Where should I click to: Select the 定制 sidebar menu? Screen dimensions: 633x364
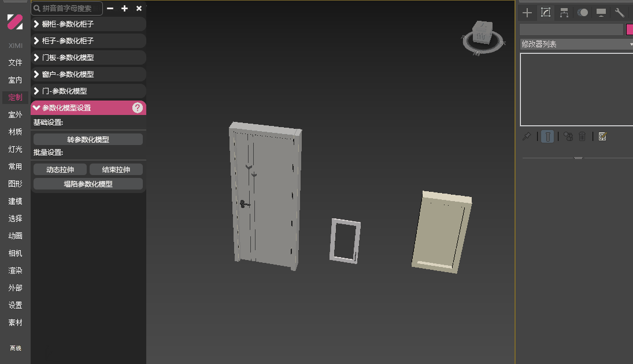(x=16, y=97)
